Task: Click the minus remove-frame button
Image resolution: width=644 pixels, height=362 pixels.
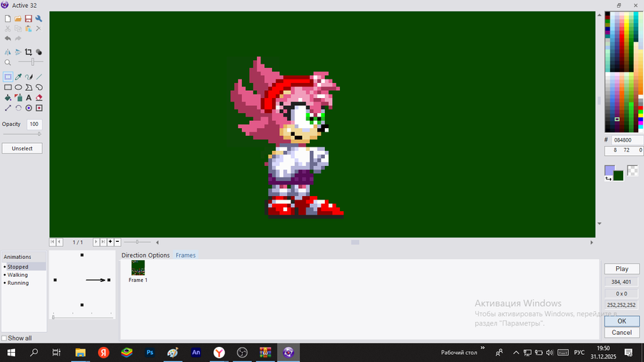Action: click(x=117, y=242)
